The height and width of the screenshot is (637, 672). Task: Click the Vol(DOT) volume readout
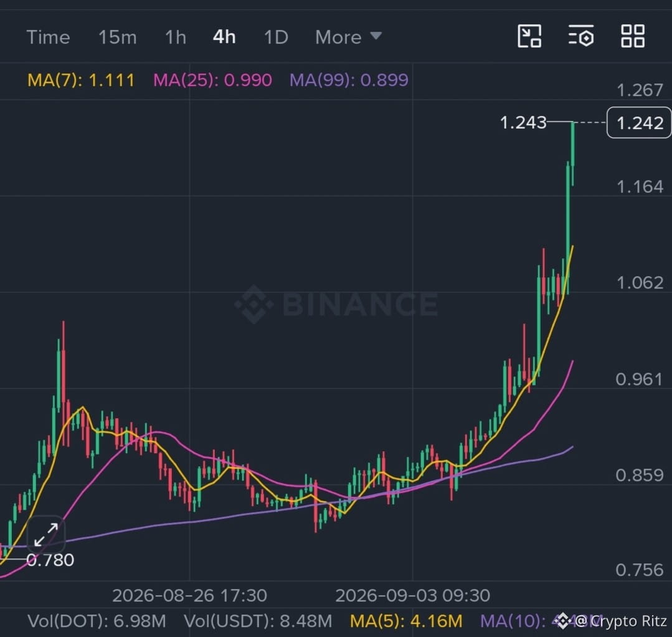click(97, 621)
